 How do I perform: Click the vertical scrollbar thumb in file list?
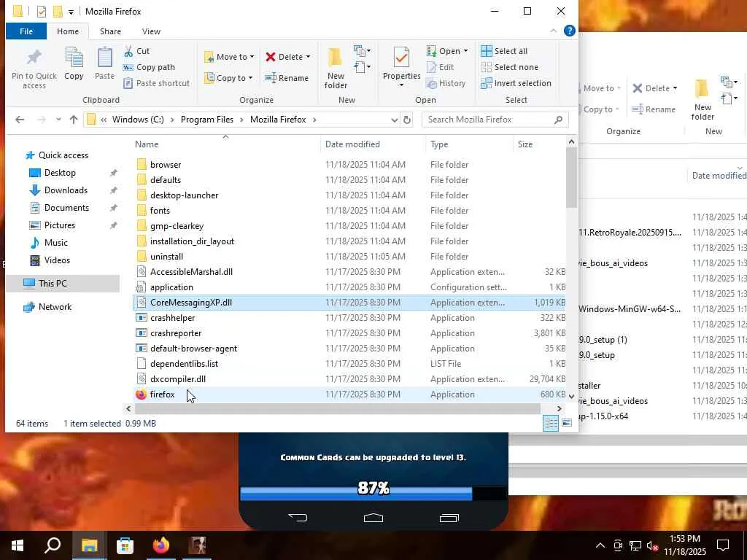click(571, 177)
